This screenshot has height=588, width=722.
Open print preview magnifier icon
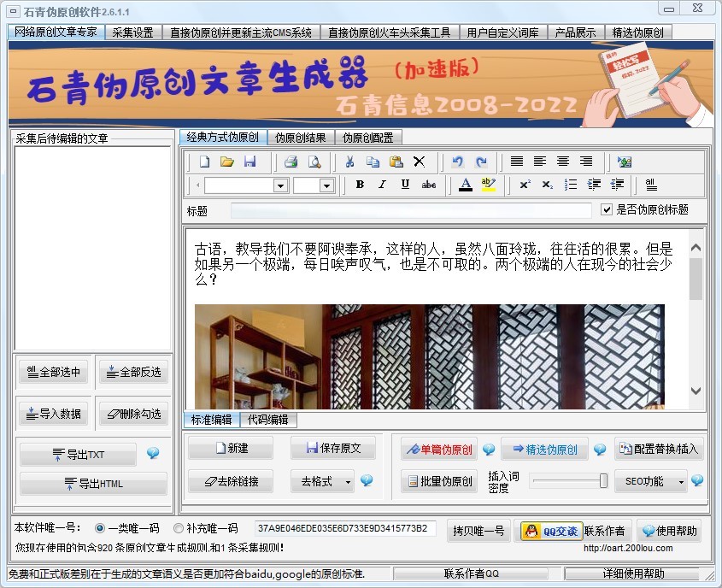click(x=314, y=162)
